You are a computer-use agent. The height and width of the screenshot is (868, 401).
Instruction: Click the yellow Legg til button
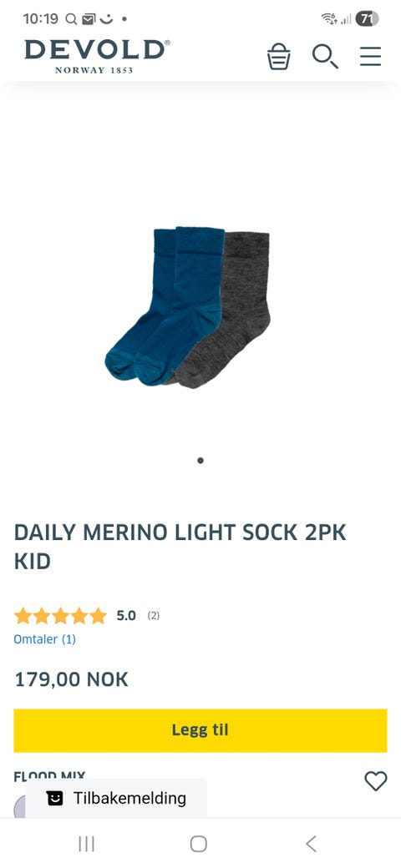pos(200,730)
